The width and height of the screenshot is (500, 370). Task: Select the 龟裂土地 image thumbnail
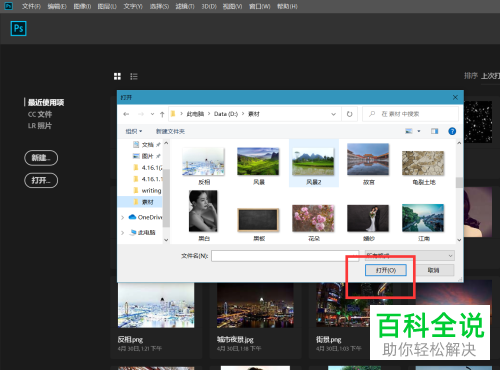click(x=423, y=163)
